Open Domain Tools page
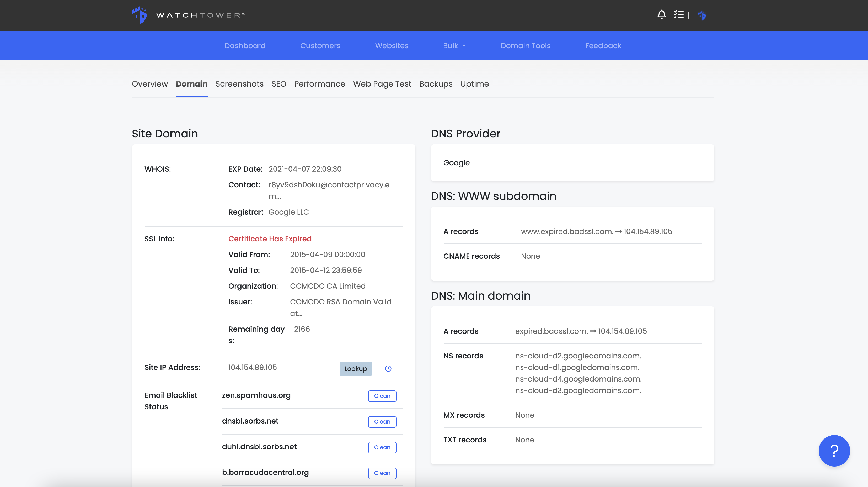This screenshot has height=487, width=868. tap(525, 46)
